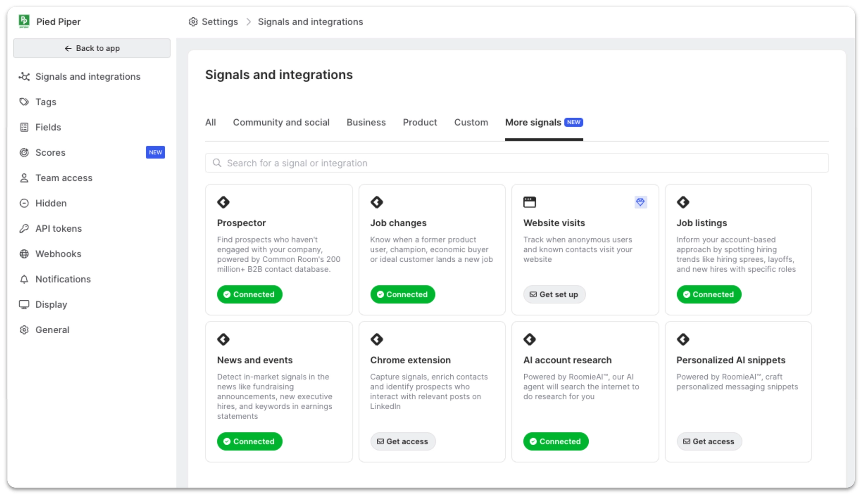
Task: Click the Tags icon in sidebar
Action: coord(24,102)
